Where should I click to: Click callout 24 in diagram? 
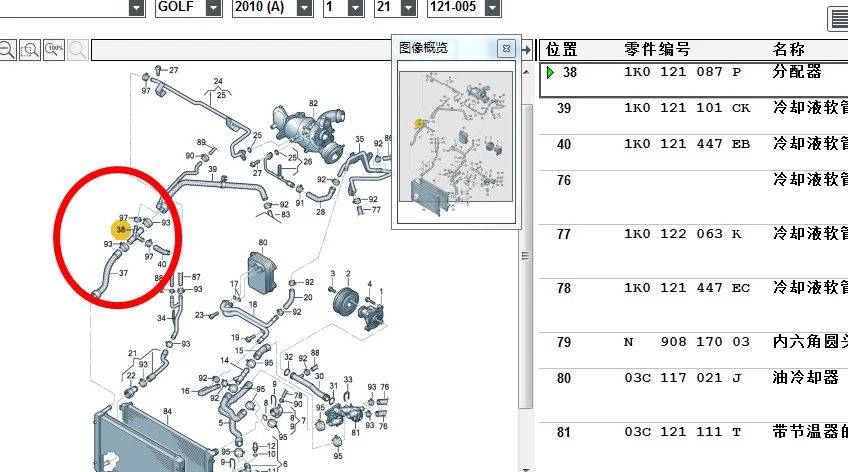pyautogui.click(x=218, y=82)
